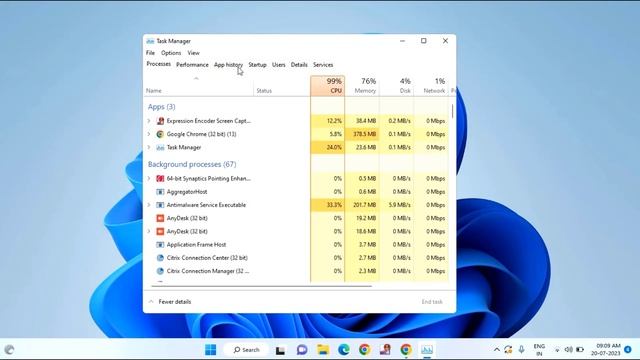Sort processes by Disk column header

coord(396,86)
